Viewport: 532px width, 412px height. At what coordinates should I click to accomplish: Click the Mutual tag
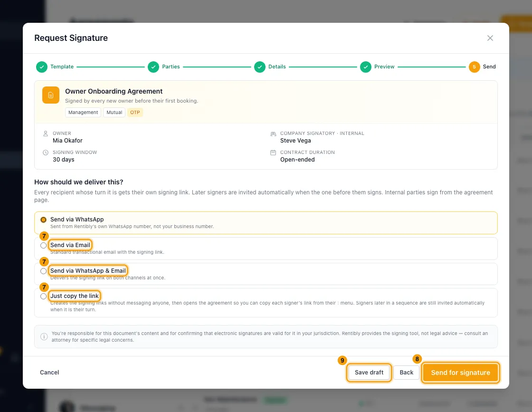pos(114,112)
